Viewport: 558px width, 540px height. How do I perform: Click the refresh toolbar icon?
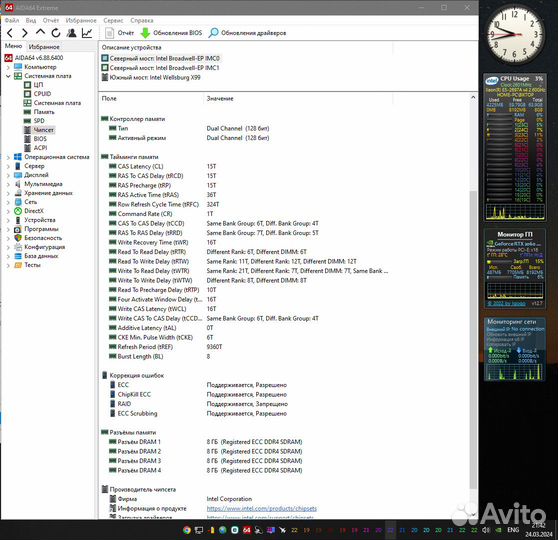tap(56, 33)
